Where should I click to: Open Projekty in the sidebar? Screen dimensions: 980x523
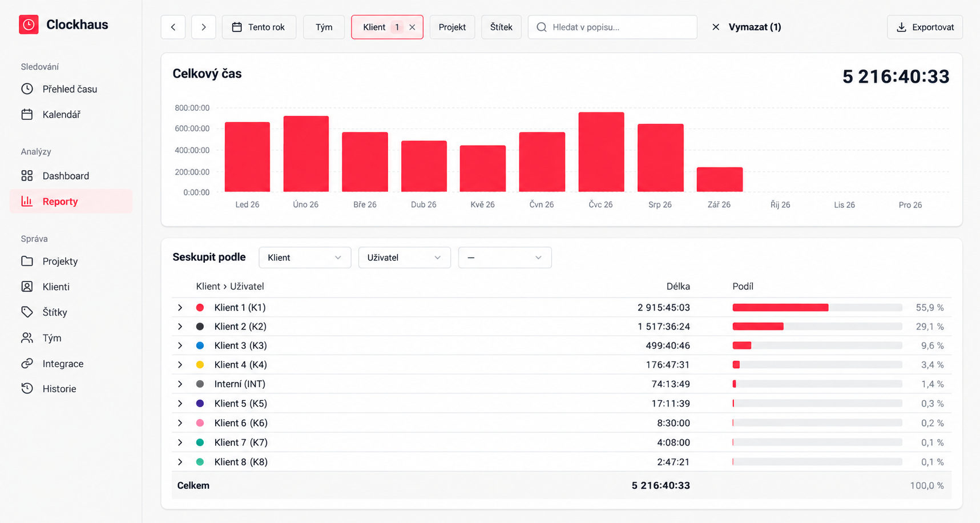[71, 261]
